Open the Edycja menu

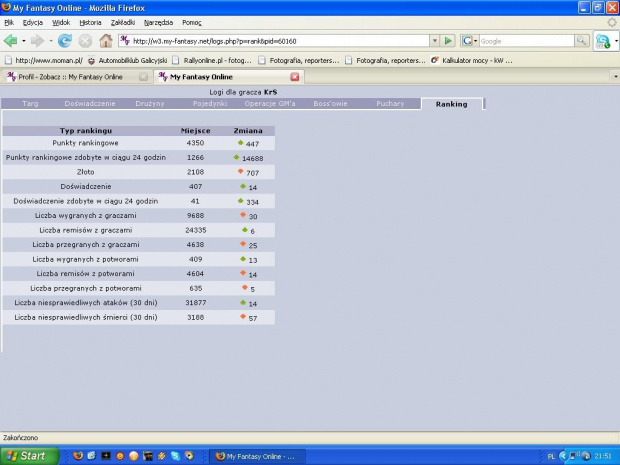[x=33, y=23]
